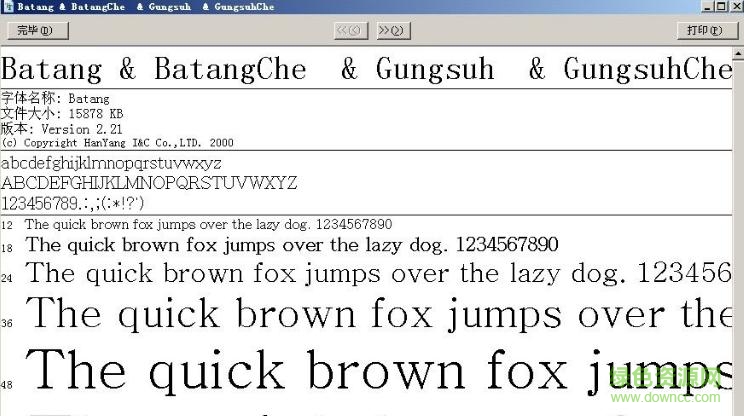Click the size 18 sample sentence
The width and height of the screenshot is (744, 416).
(x=292, y=245)
